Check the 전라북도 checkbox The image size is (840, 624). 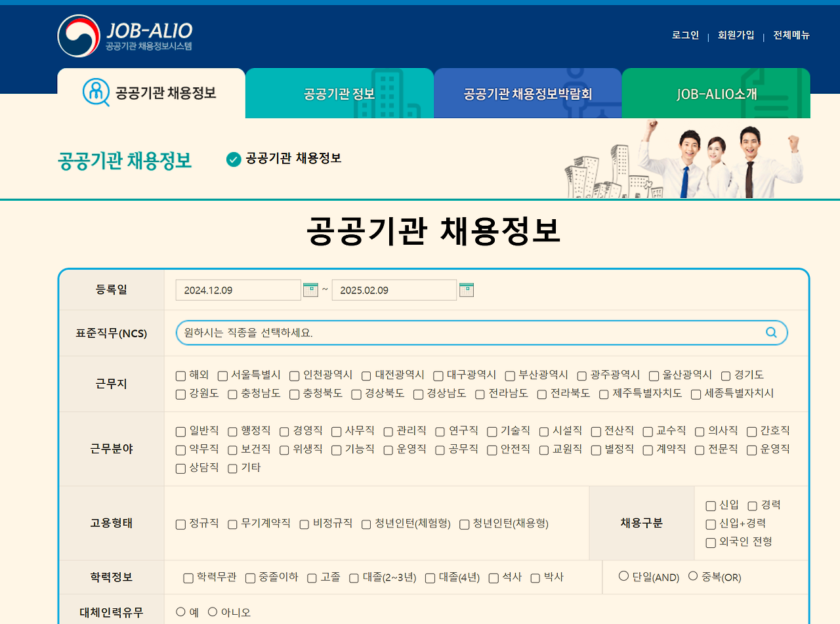[x=542, y=394]
